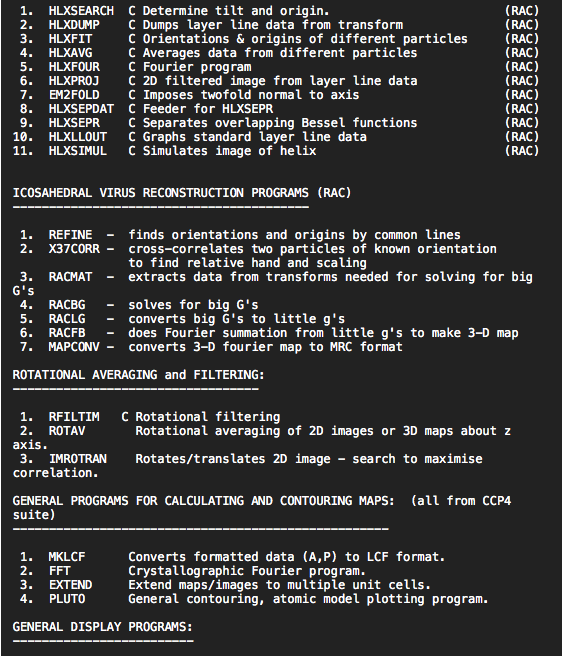Screen dimensions: 562x656
Task: Click the GENERAL DISPLAY PROGRAMS heading
Action: tap(103, 627)
